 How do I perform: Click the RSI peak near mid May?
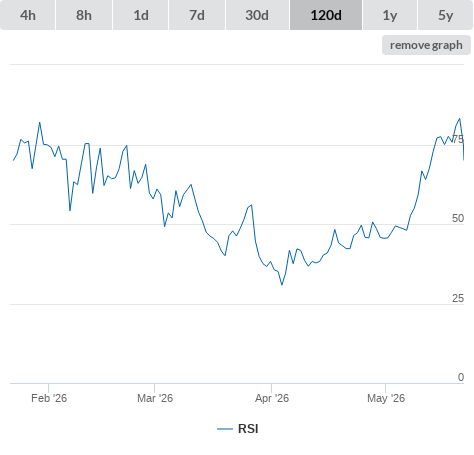click(460, 118)
